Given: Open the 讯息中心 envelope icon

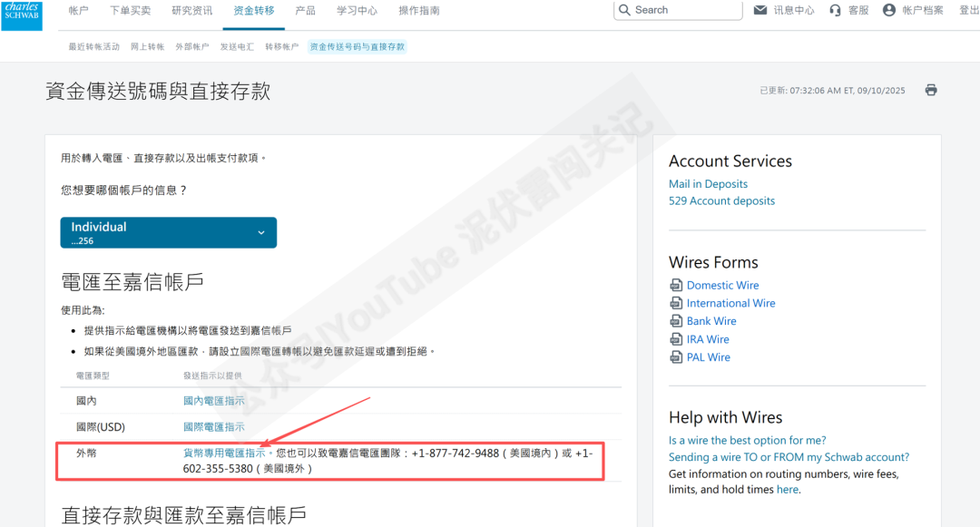Looking at the screenshot, I should click(x=760, y=10).
